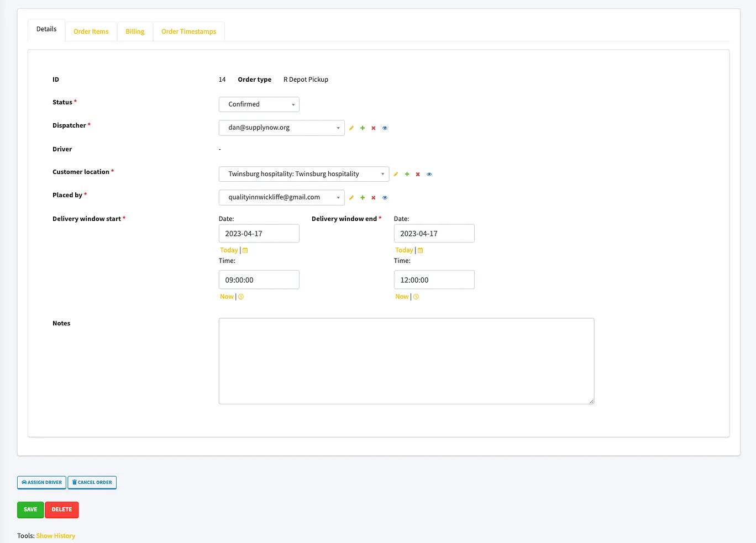This screenshot has width=756, height=543.
Task: Focus the delivery window end date field
Action: (434, 233)
